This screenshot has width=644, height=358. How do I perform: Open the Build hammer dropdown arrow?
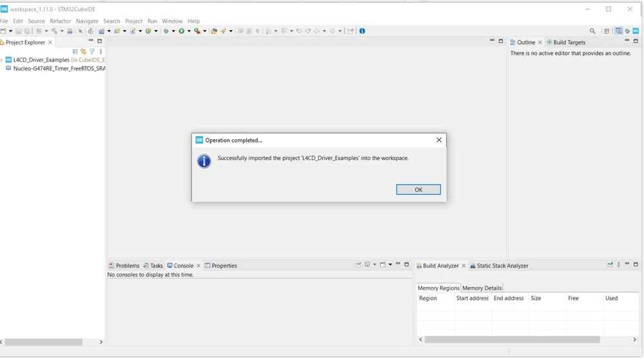click(x=62, y=31)
